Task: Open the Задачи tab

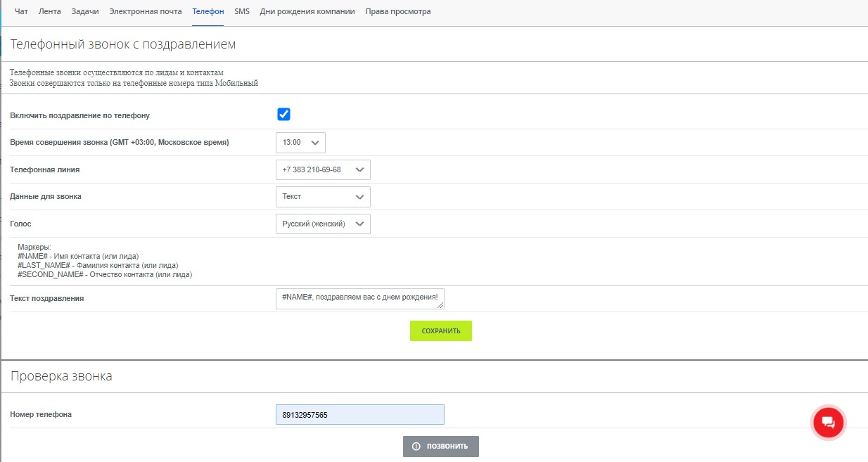Action: click(x=85, y=11)
